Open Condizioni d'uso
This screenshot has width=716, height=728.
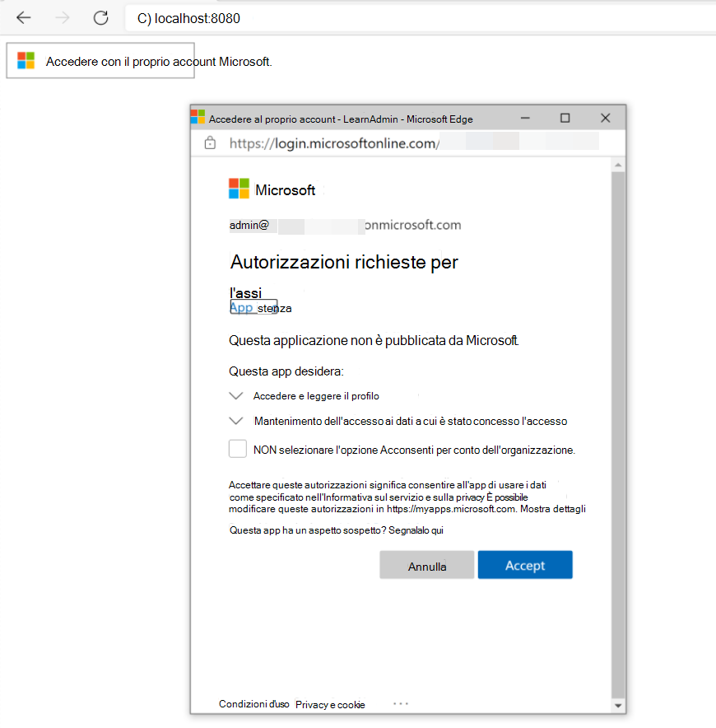pos(253,704)
